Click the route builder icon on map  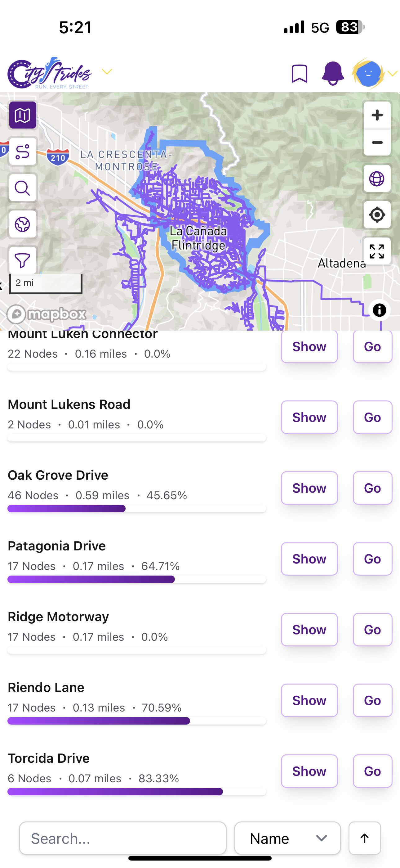(x=23, y=151)
